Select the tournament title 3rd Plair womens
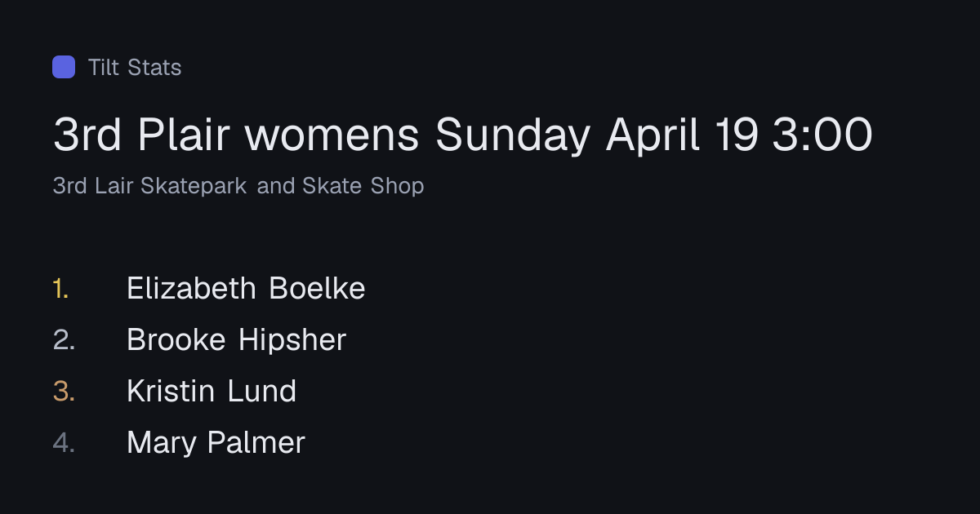980x514 pixels. click(x=237, y=135)
